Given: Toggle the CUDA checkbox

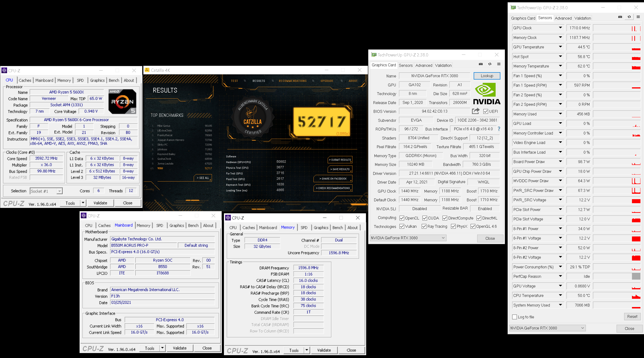Looking at the screenshot, I should point(425,218).
